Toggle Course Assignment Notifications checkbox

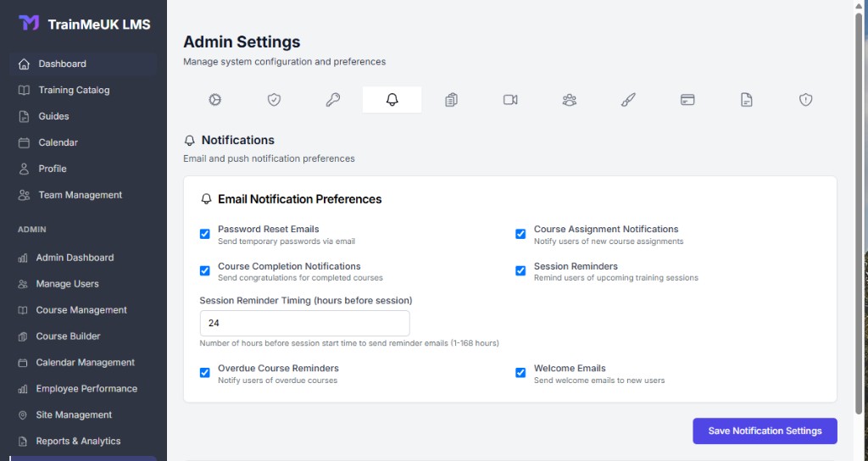pyautogui.click(x=520, y=234)
